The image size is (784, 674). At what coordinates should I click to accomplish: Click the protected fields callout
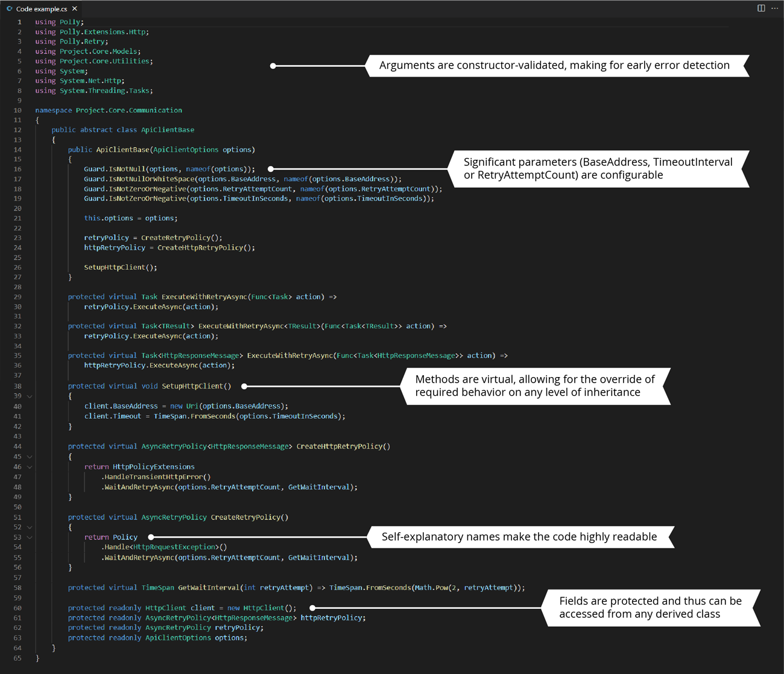[651, 608]
